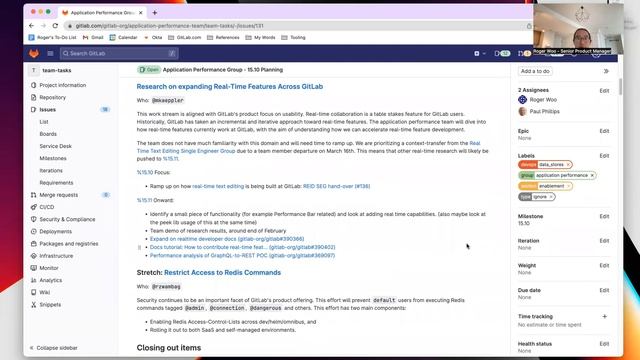The image size is (640, 360).
Task: Open team-tasks project in sidebar
Action: pyautogui.click(x=57, y=70)
